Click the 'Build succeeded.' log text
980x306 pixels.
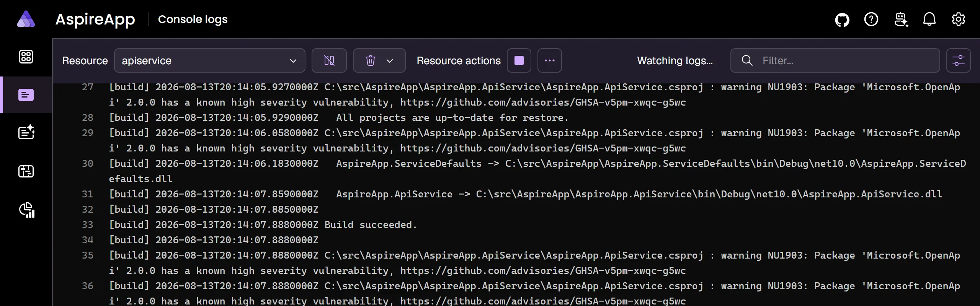(371, 225)
